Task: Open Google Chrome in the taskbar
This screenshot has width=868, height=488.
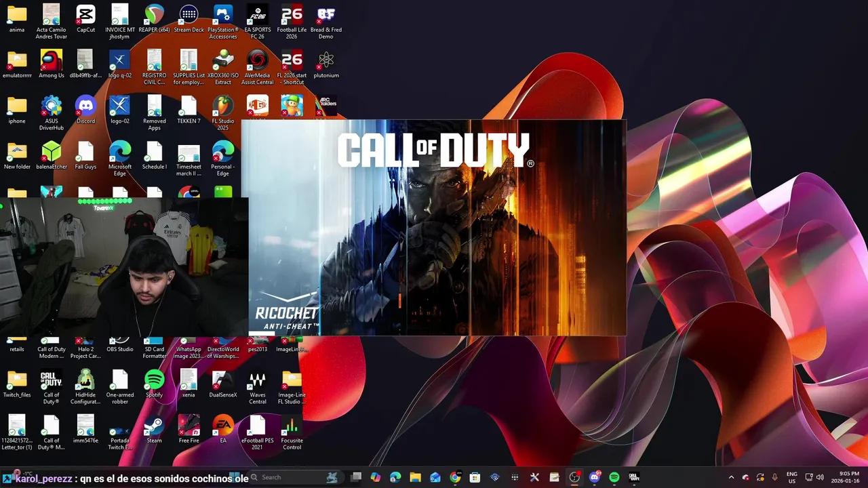Action: pos(455,477)
